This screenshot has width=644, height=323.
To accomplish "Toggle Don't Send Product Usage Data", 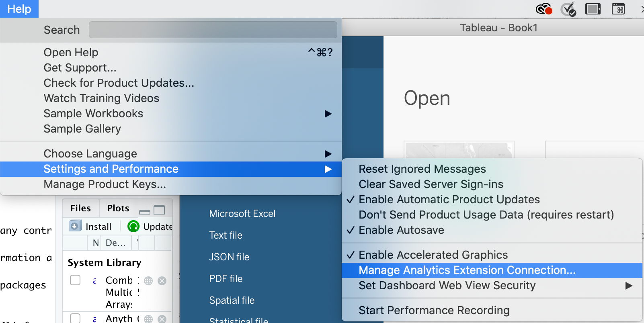I will [492, 215].
